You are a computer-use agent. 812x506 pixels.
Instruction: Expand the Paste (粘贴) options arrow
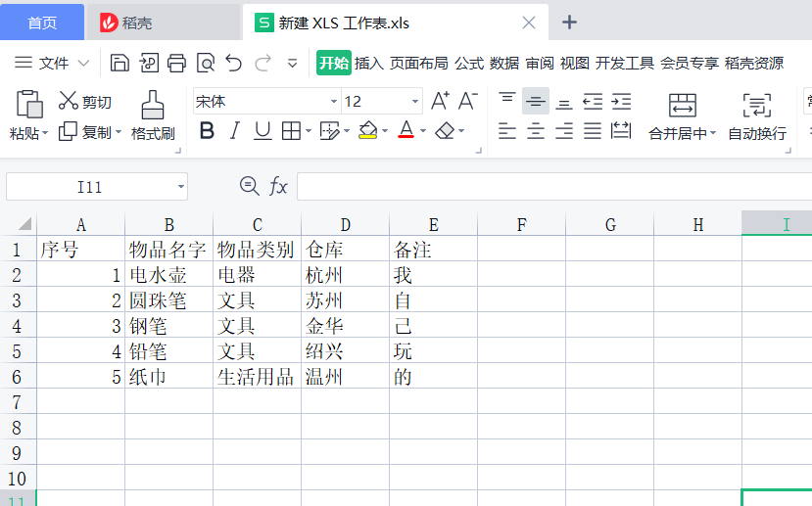[46, 133]
